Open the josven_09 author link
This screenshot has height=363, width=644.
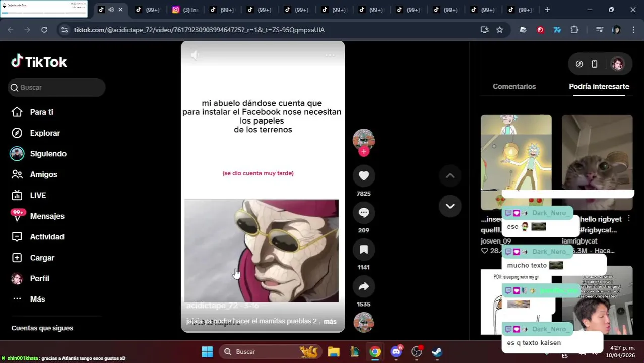pos(496,241)
